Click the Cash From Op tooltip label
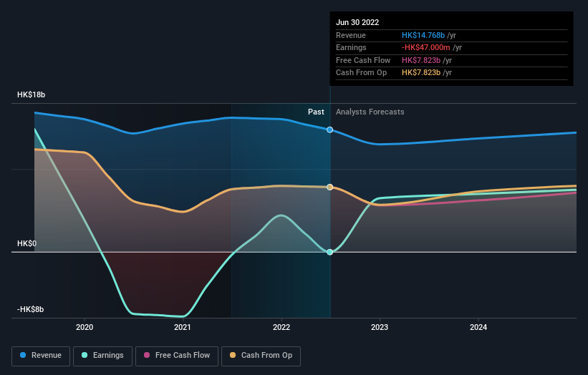This screenshot has width=588, height=375. (361, 73)
